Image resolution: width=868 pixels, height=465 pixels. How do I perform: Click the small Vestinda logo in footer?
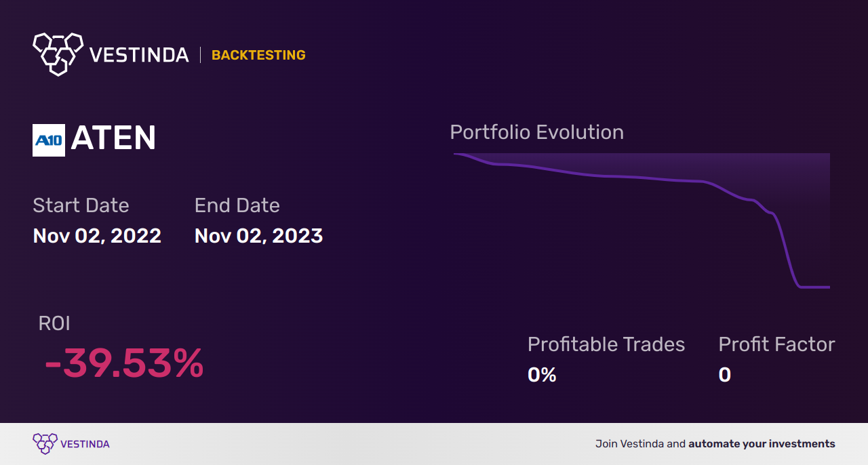45,444
